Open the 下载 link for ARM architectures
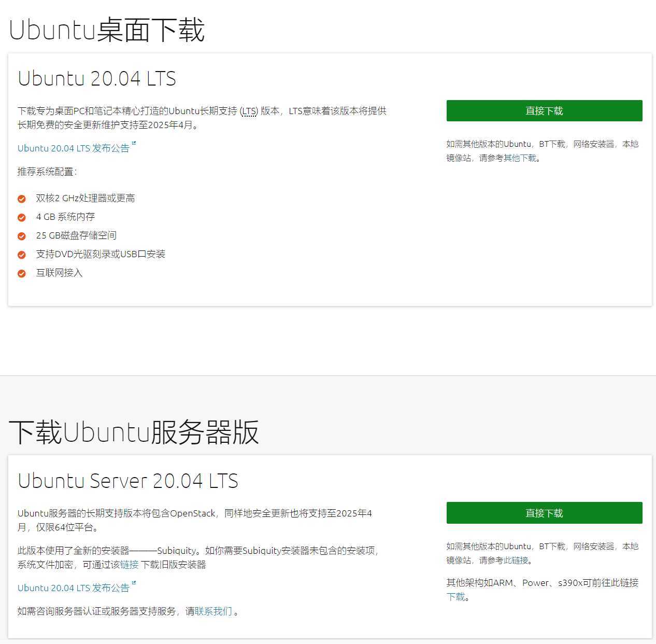 coord(456,597)
